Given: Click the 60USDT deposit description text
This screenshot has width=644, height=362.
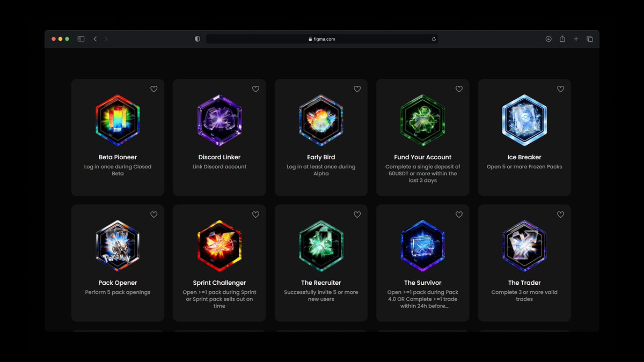Looking at the screenshot, I should tap(423, 174).
